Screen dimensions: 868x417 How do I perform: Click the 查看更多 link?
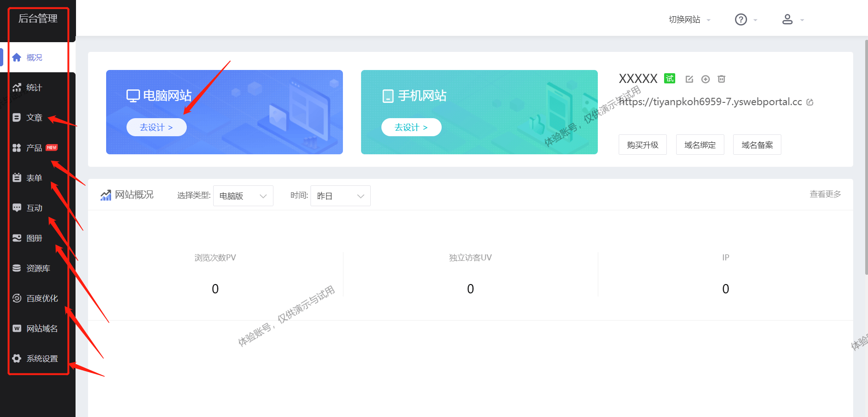(x=825, y=194)
